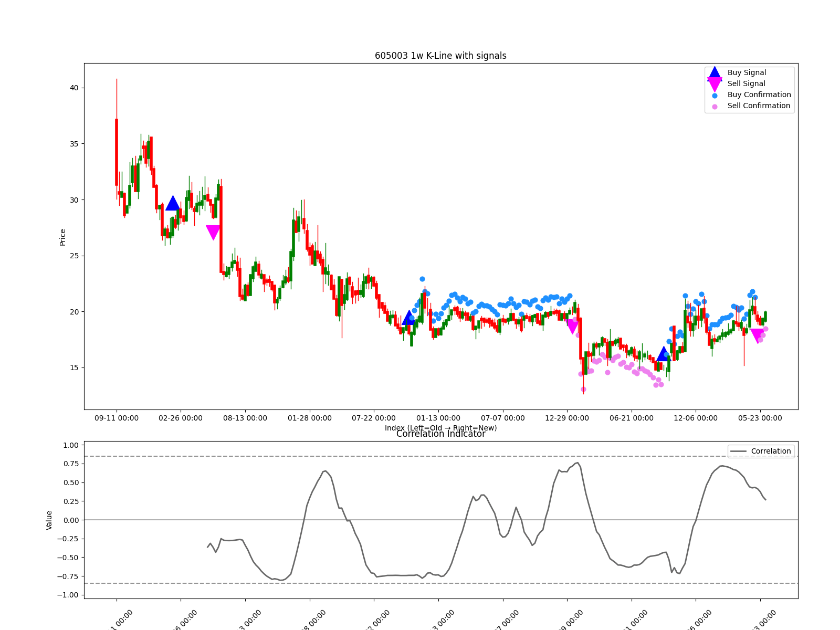Viewport: 840px width, 630px height.
Task: Click the blue Buy Confirmation dot in legend
Action: (715, 96)
